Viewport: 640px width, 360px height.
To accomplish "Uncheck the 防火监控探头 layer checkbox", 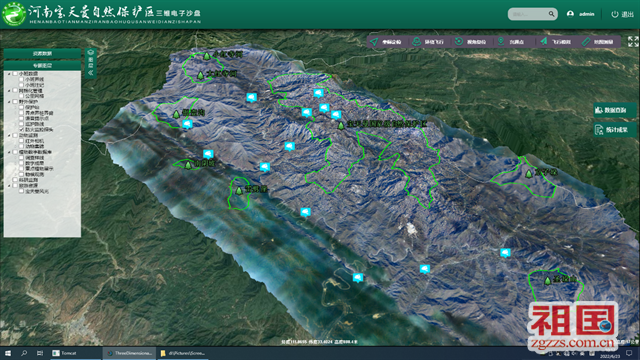I will pyautogui.click(x=21, y=129).
